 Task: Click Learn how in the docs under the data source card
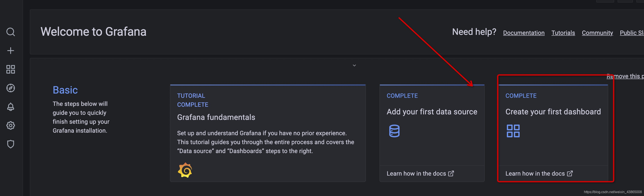(x=416, y=173)
